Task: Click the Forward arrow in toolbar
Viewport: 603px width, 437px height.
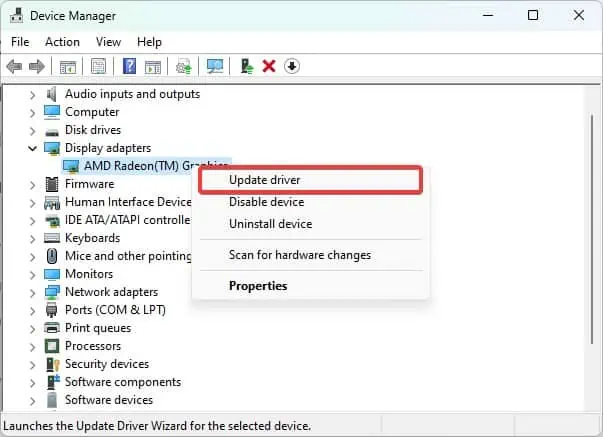Action: coord(37,67)
